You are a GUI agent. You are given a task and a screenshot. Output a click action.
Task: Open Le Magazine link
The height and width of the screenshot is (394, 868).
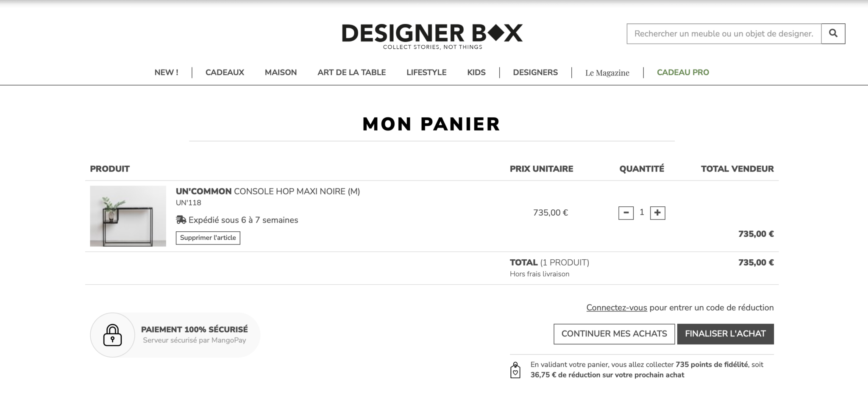pyautogui.click(x=607, y=73)
